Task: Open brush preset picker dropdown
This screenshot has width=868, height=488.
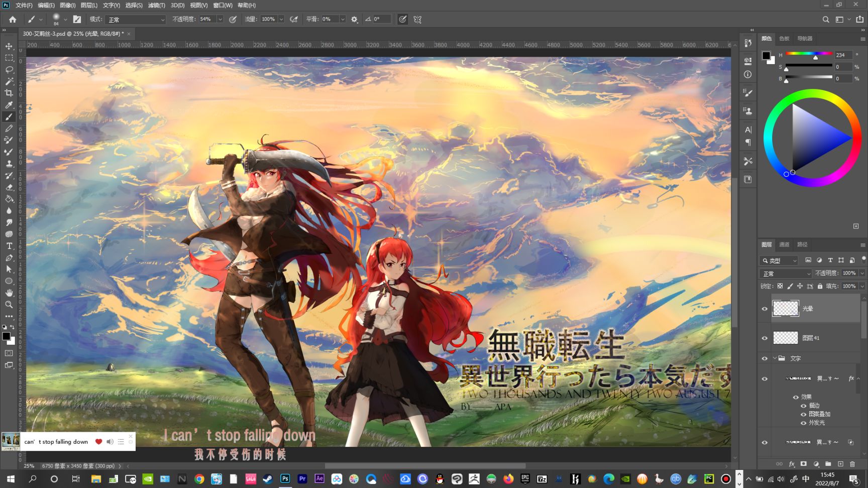Action: pos(65,20)
